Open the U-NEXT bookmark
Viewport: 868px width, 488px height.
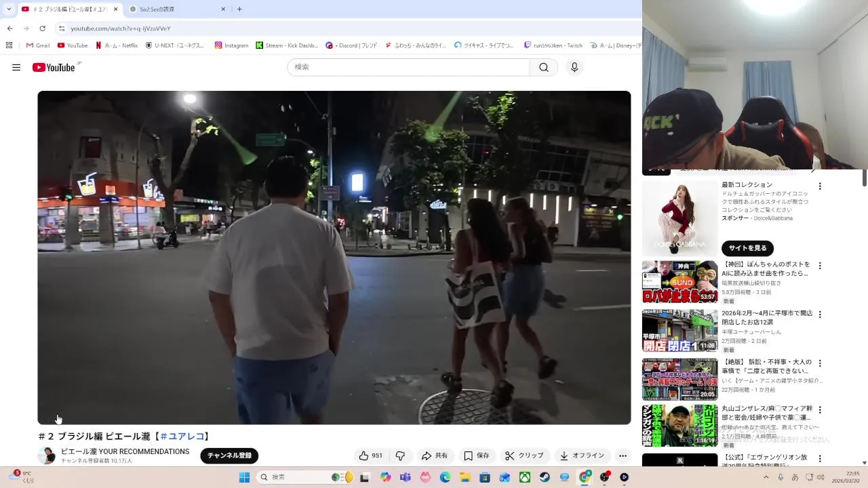point(175,45)
